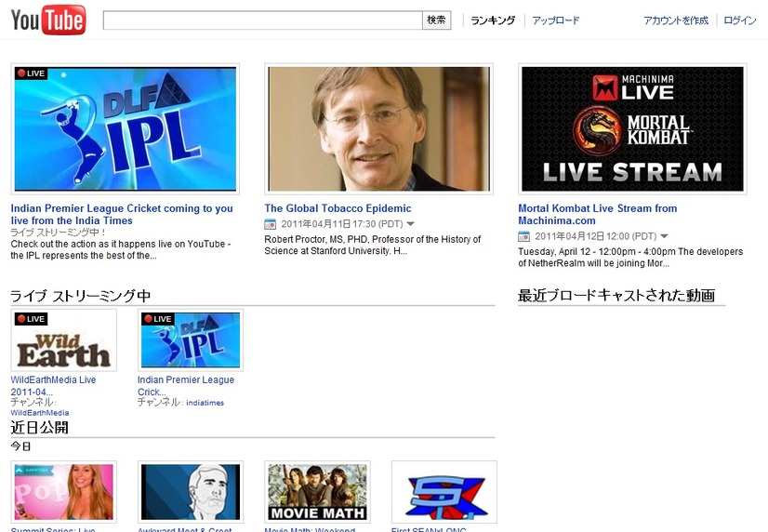Open the large DLF IPL live thumbnail
The image size is (768, 532).
point(126,129)
